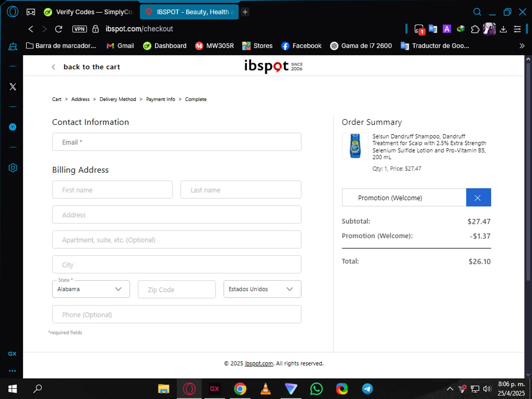Screen dimensions: 532x399
Task: Select the Delivery Method breadcrumb step
Action: click(x=118, y=99)
